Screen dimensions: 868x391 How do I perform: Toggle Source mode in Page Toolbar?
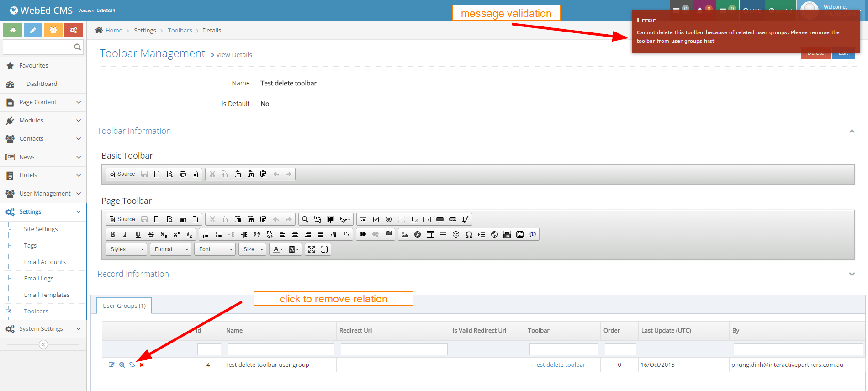click(122, 219)
